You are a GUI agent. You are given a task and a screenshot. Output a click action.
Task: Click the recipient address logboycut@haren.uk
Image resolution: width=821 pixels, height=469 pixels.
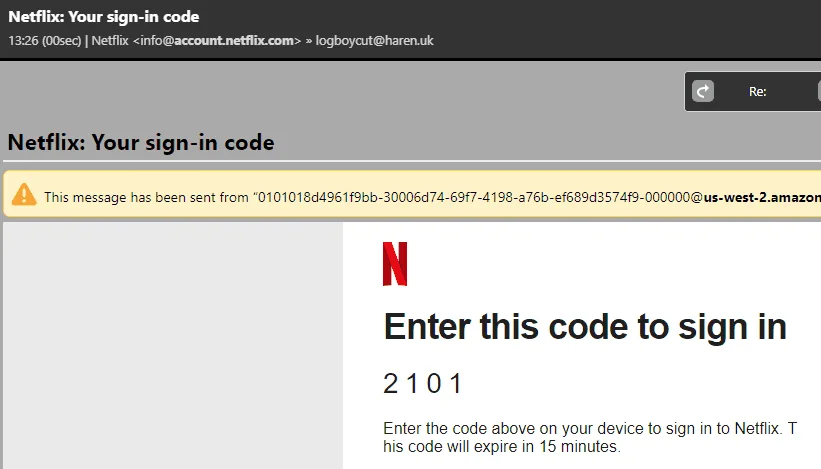click(374, 40)
